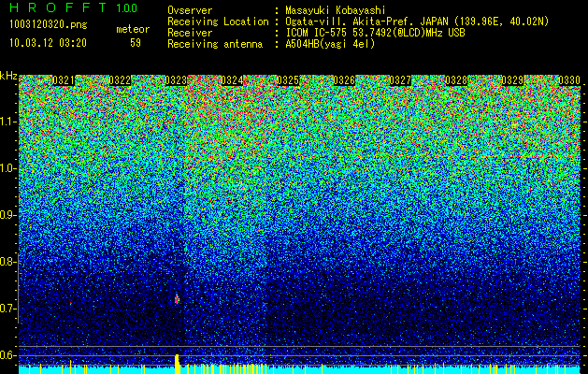588x374 pixels.
Task: Click the 0325 time marker
Action: pos(288,80)
